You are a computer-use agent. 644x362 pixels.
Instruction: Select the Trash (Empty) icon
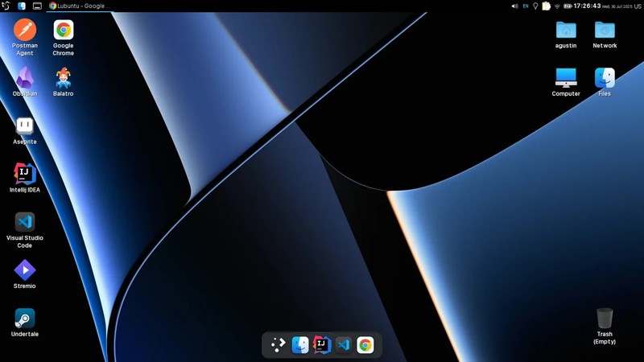point(605,326)
